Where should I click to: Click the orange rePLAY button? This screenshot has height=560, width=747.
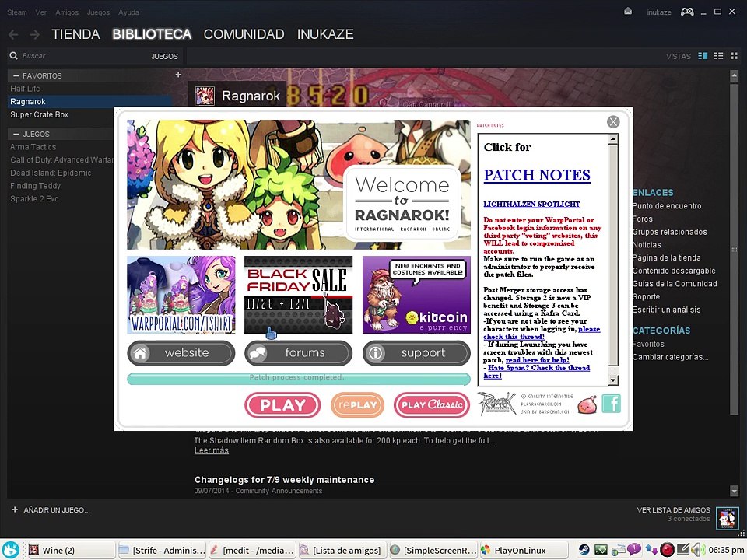click(x=357, y=405)
